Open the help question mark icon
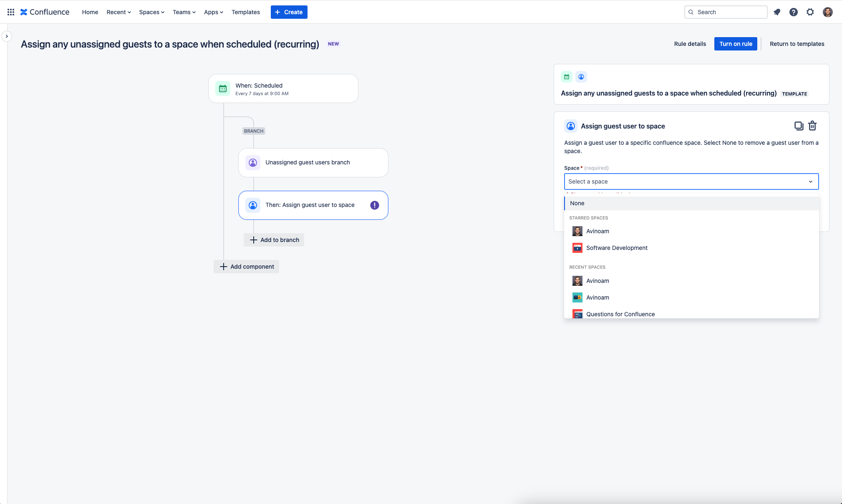The height and width of the screenshot is (504, 842). (794, 12)
